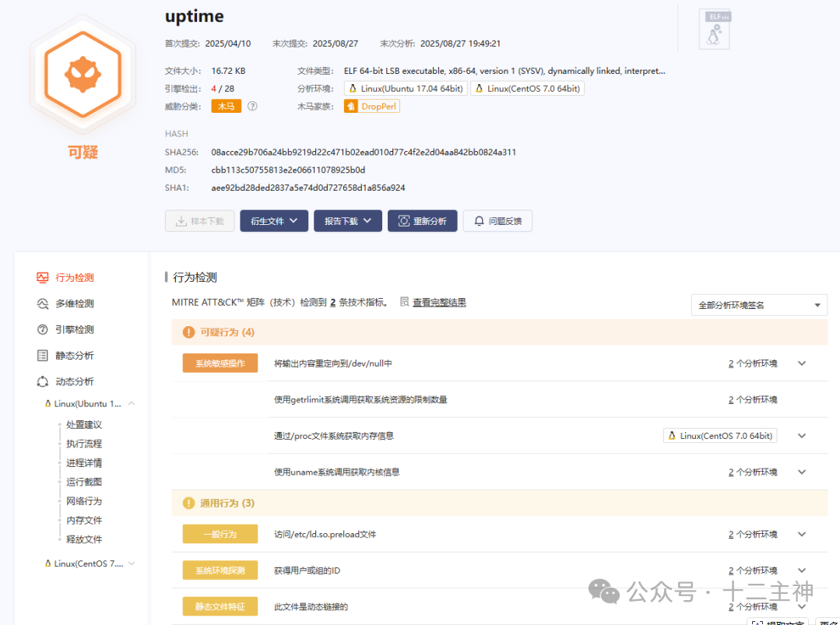Open the 静态分析 panel icon
Image resolution: width=840 pixels, height=625 pixels.
[x=43, y=355]
